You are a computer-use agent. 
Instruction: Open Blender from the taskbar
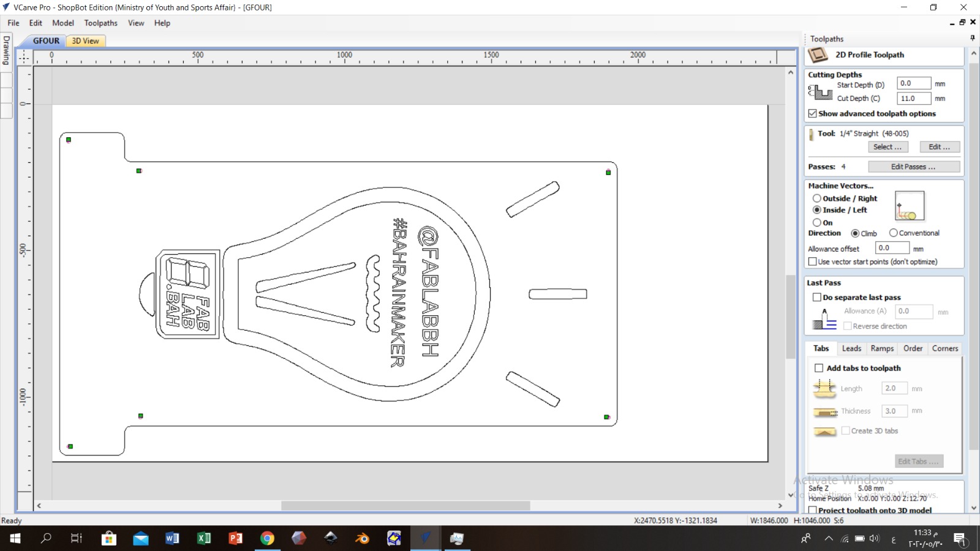coord(362,538)
